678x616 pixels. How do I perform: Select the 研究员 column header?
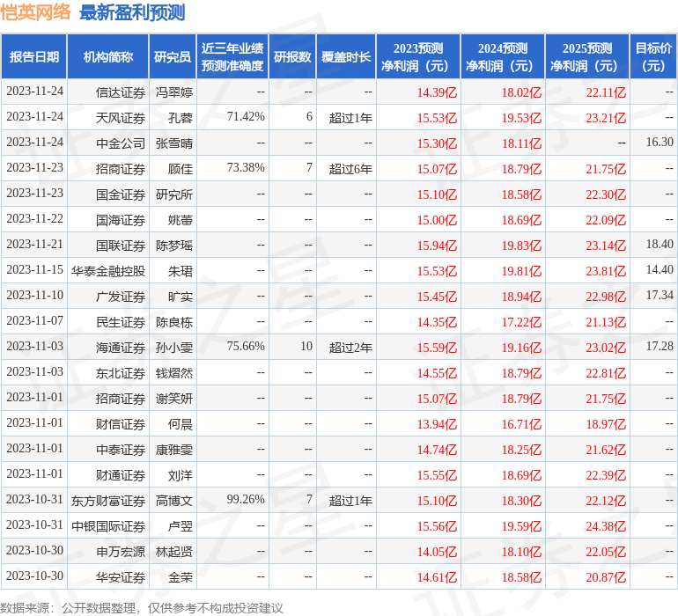tap(173, 57)
